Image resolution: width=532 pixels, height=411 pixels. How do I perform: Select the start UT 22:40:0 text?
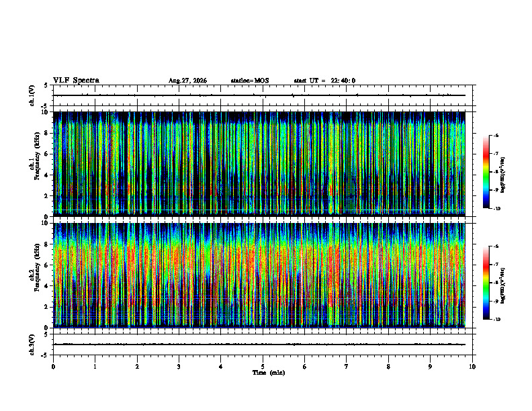click(324, 81)
